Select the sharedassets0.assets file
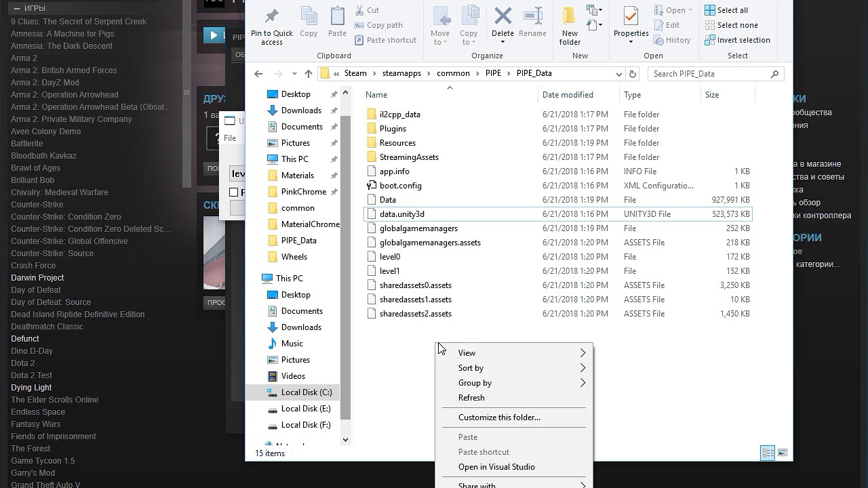The height and width of the screenshot is (488, 868). [415, 285]
